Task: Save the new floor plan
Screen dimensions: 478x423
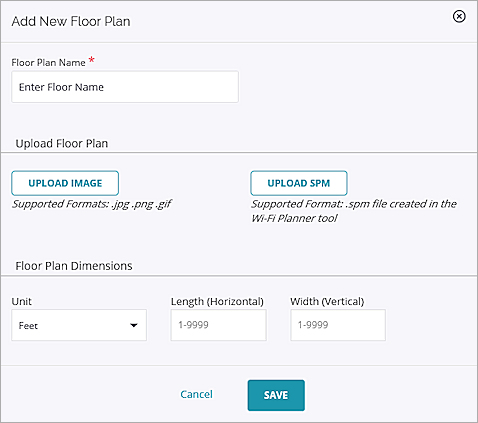Action: point(276,395)
